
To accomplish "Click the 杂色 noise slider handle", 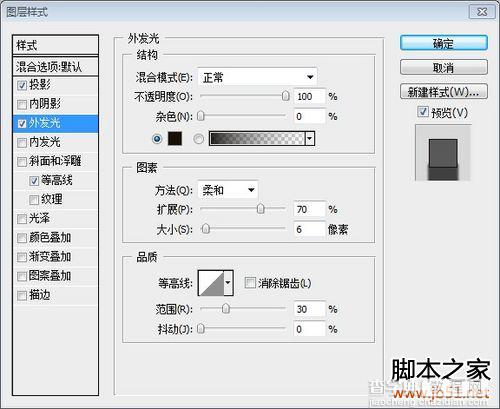I will tap(201, 116).
